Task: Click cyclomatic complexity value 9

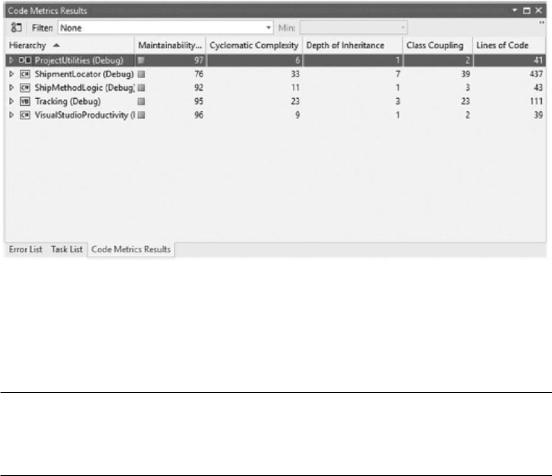Action: pos(297,115)
